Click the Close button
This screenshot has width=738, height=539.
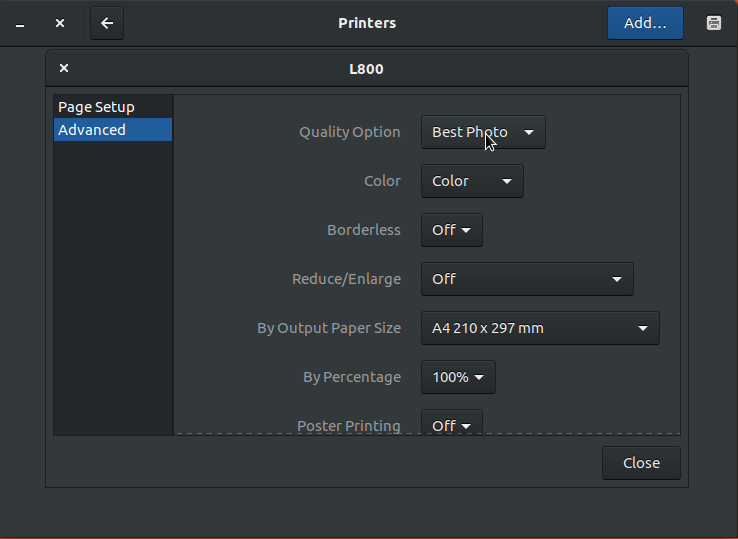pos(641,463)
